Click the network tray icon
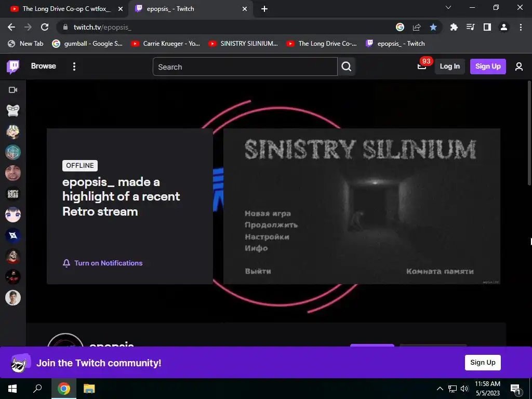Image resolution: width=532 pixels, height=399 pixels. (453, 389)
